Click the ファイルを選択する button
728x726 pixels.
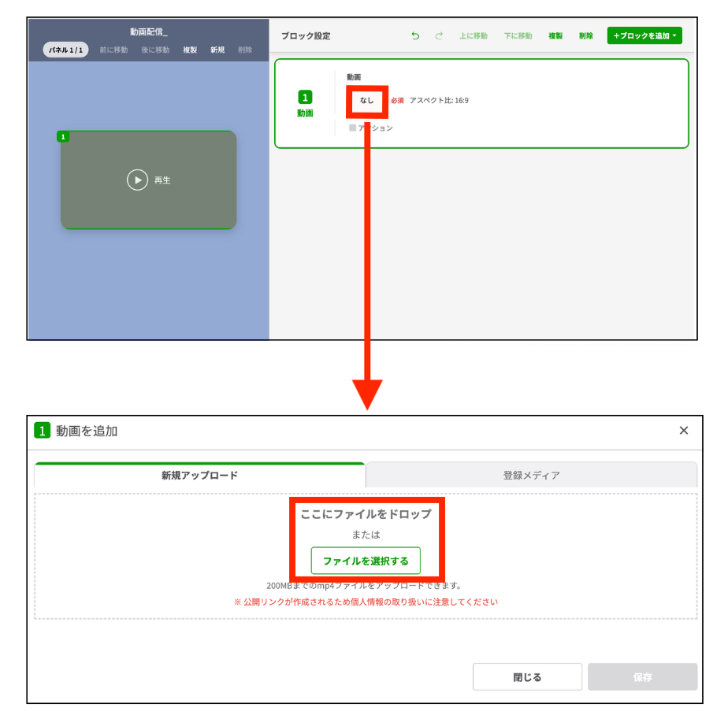[x=366, y=561]
